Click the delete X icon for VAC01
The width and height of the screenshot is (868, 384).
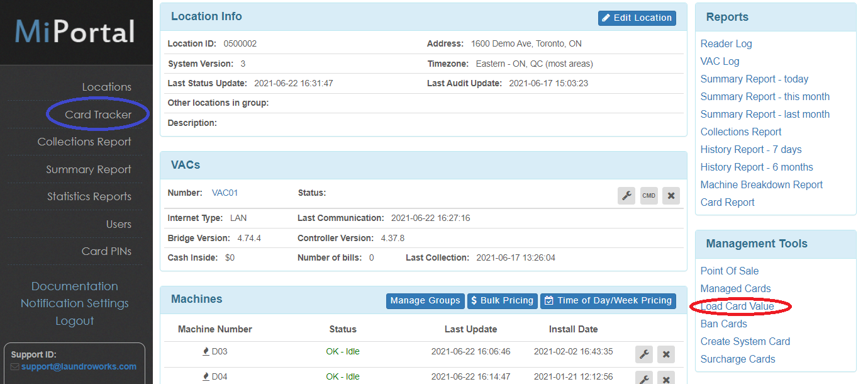click(x=670, y=196)
